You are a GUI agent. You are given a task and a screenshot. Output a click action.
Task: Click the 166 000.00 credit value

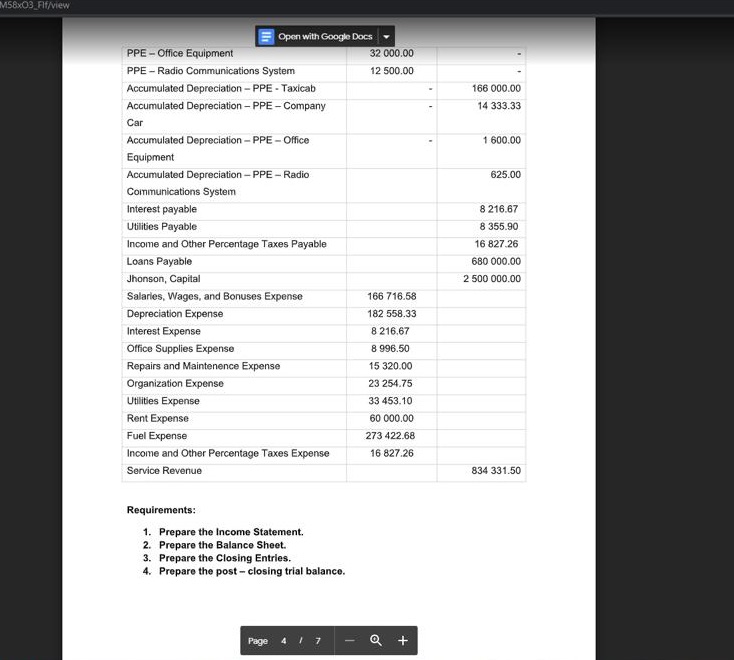pos(496,88)
